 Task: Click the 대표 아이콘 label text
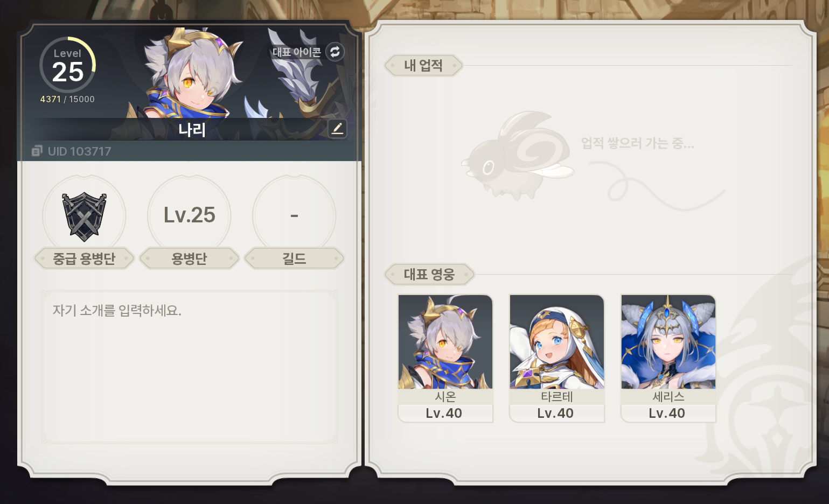coord(297,52)
